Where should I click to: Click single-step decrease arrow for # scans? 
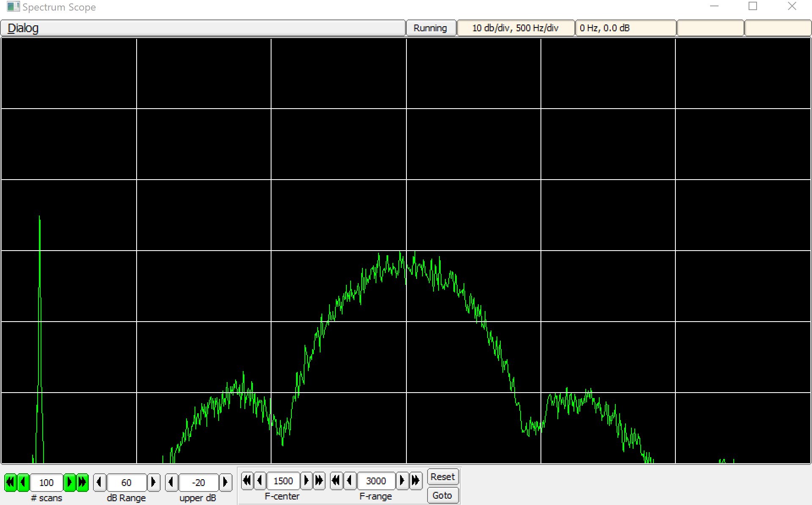click(x=23, y=482)
